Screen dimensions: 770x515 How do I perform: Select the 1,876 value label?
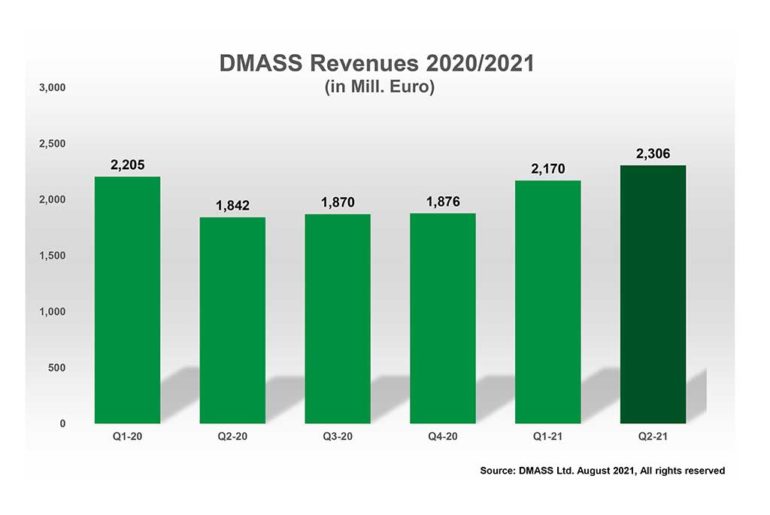click(x=442, y=202)
